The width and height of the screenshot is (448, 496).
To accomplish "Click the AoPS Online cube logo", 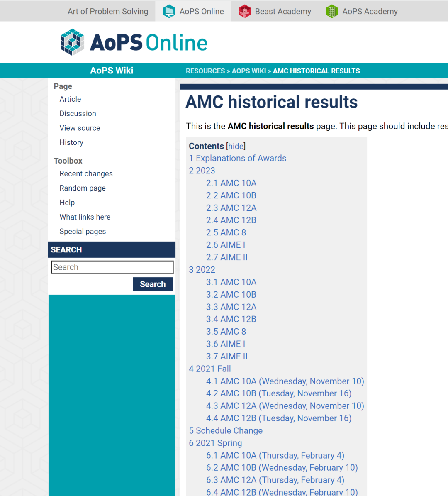I will 73,42.
